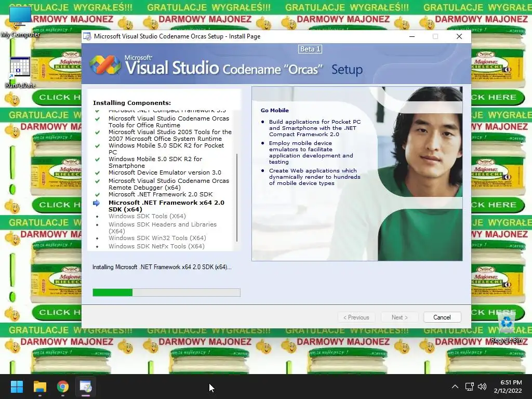
Task: Click the checkmark beside Windows Mobile SDK for Smartphone
Action: 97,159
